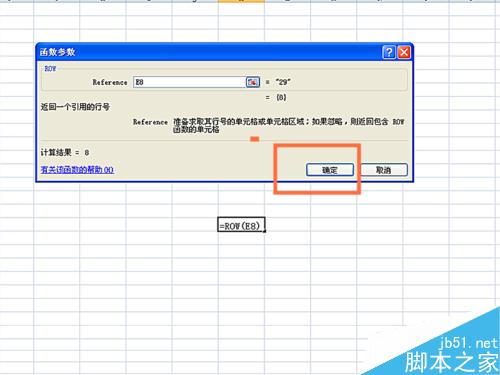Image resolution: width=500 pixels, height=375 pixels.
Task: Open the 有关该函数的帮助 help link
Action: (77, 170)
